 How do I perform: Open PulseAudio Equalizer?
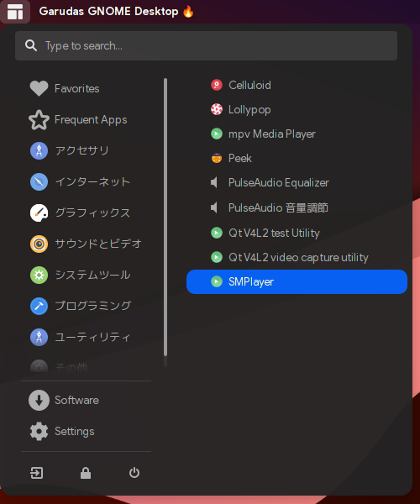click(x=297, y=182)
